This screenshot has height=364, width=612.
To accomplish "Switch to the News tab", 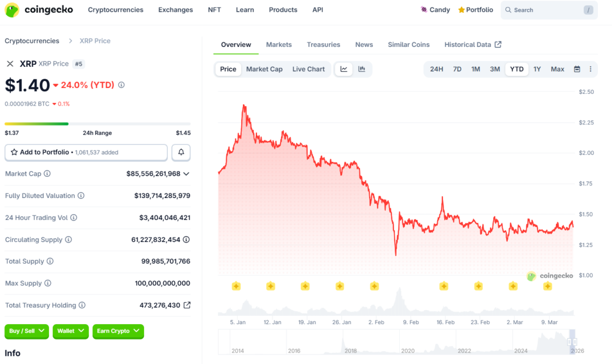I will (x=364, y=44).
